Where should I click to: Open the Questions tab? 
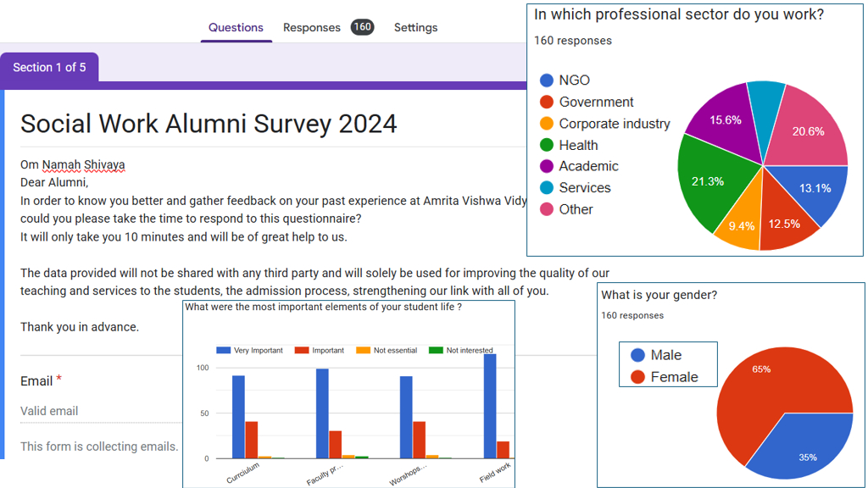[236, 27]
